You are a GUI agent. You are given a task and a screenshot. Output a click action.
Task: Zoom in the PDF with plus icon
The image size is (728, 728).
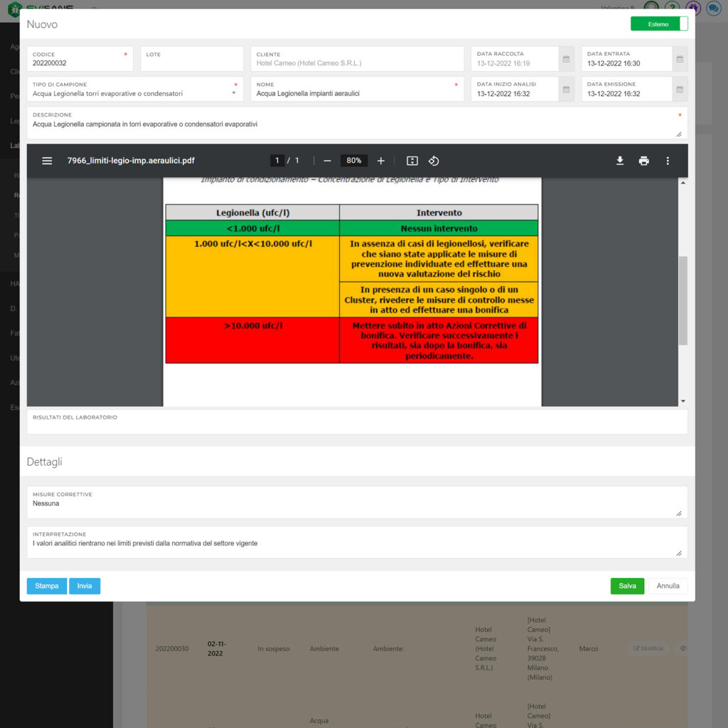tap(381, 161)
